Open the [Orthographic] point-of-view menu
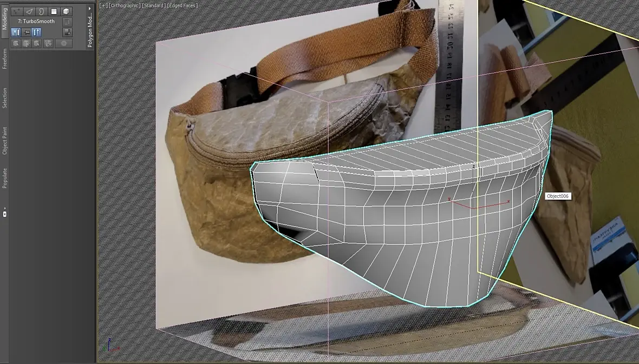The width and height of the screenshot is (639, 364). pyautogui.click(x=125, y=6)
